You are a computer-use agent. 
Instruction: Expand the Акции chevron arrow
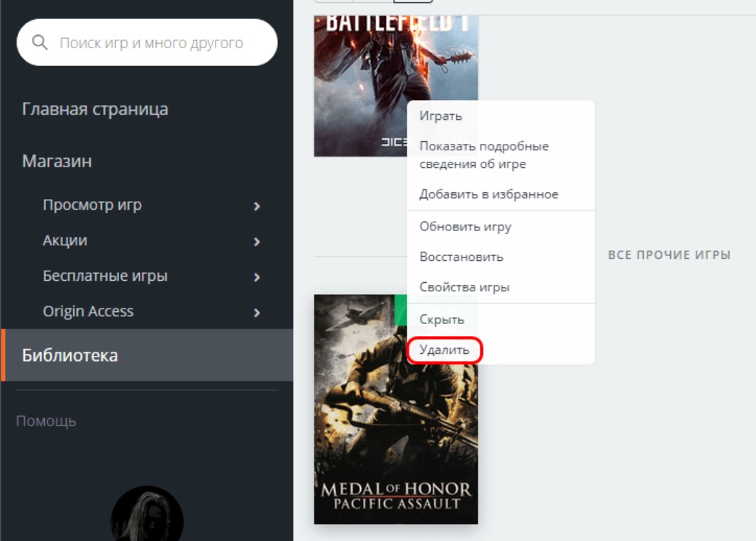257,242
